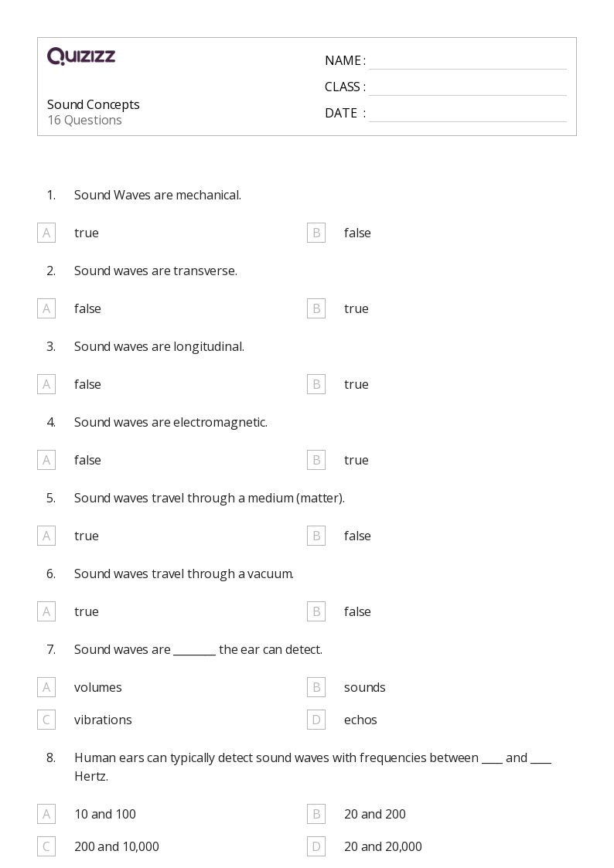Select answer box A 'true' for question 1

point(46,233)
